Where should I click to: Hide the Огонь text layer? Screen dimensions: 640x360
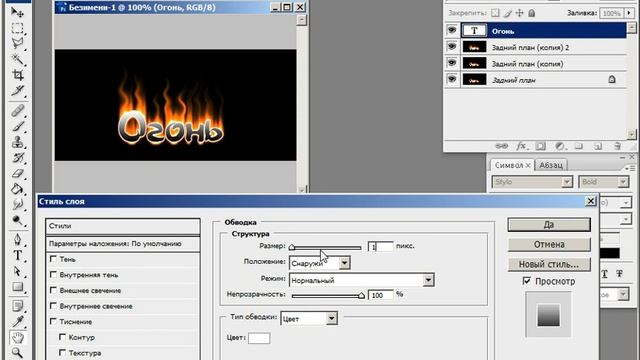coord(452,30)
